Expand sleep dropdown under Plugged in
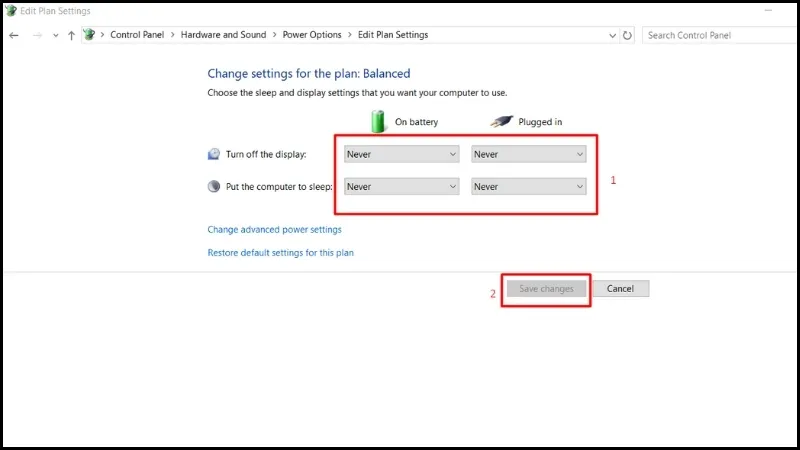This screenshot has width=800, height=450. click(x=529, y=186)
